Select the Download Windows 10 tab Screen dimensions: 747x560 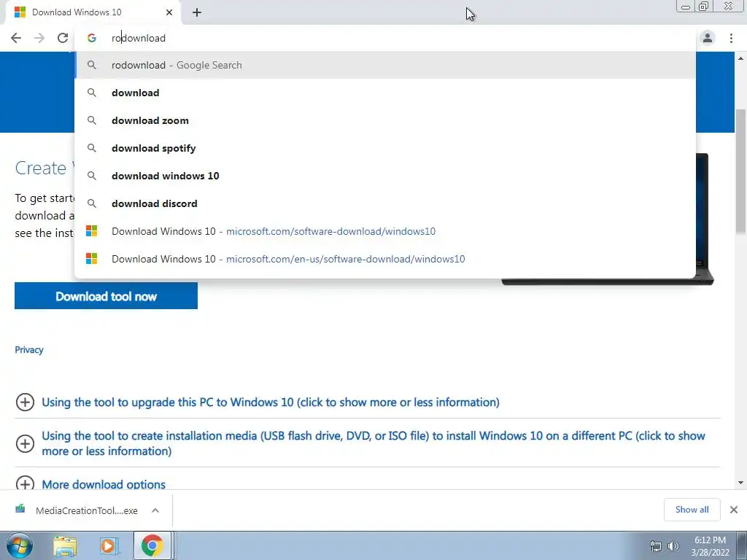(x=93, y=12)
